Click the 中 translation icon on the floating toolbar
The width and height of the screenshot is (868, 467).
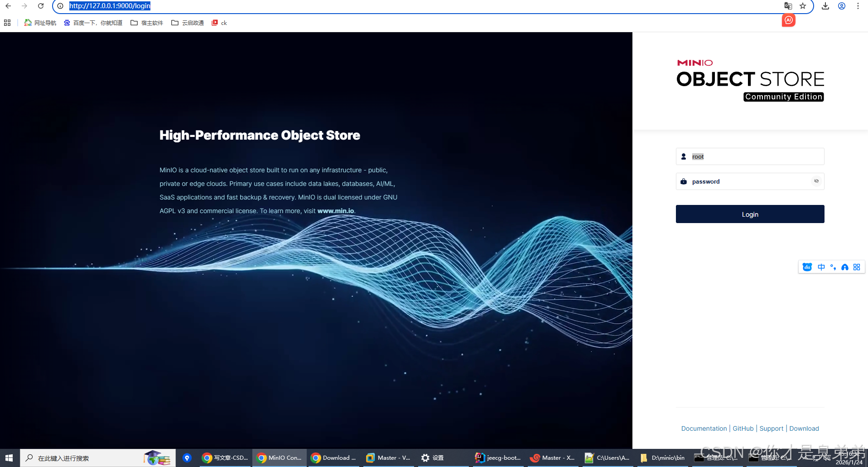[x=821, y=267]
